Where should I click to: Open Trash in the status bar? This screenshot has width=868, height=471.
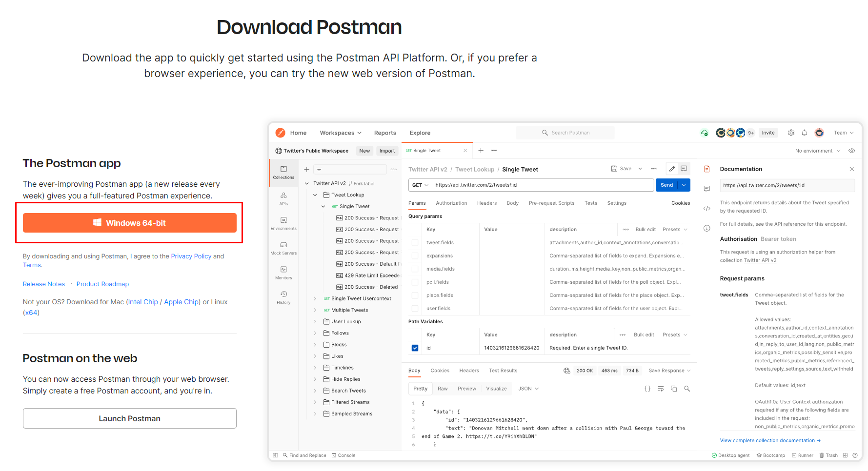coord(828,455)
